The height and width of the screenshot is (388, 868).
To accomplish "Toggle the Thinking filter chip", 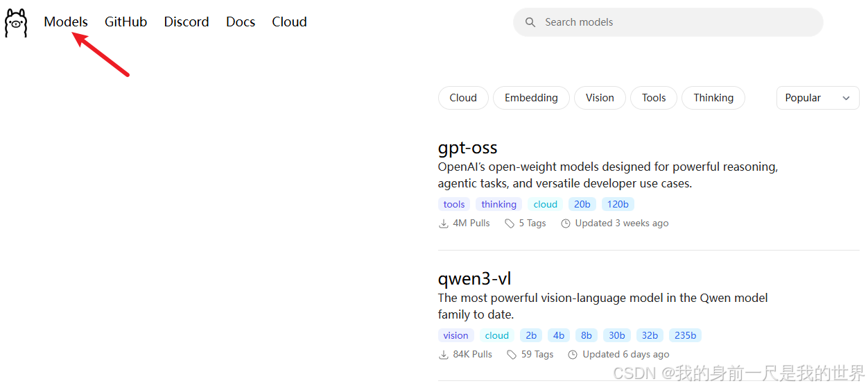I will tap(713, 98).
